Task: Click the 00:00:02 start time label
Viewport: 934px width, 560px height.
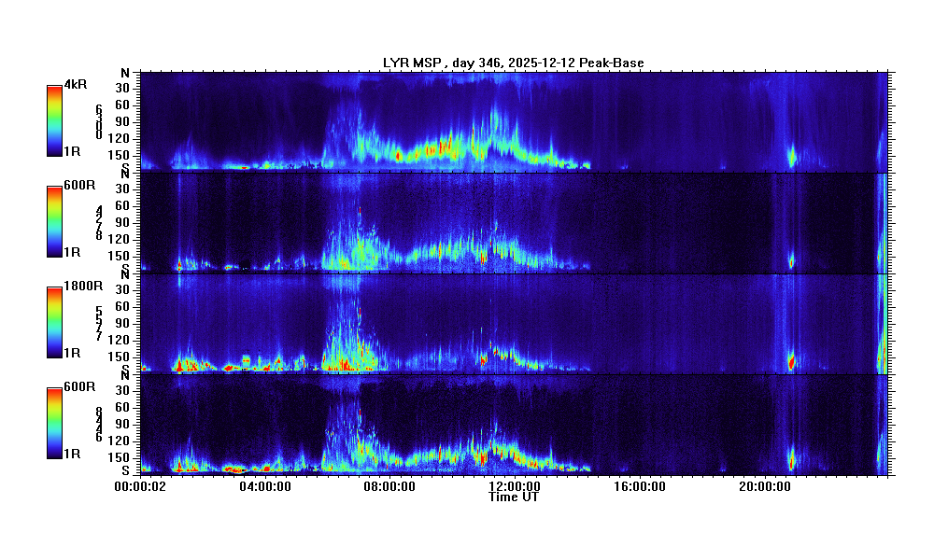Action: coord(140,486)
